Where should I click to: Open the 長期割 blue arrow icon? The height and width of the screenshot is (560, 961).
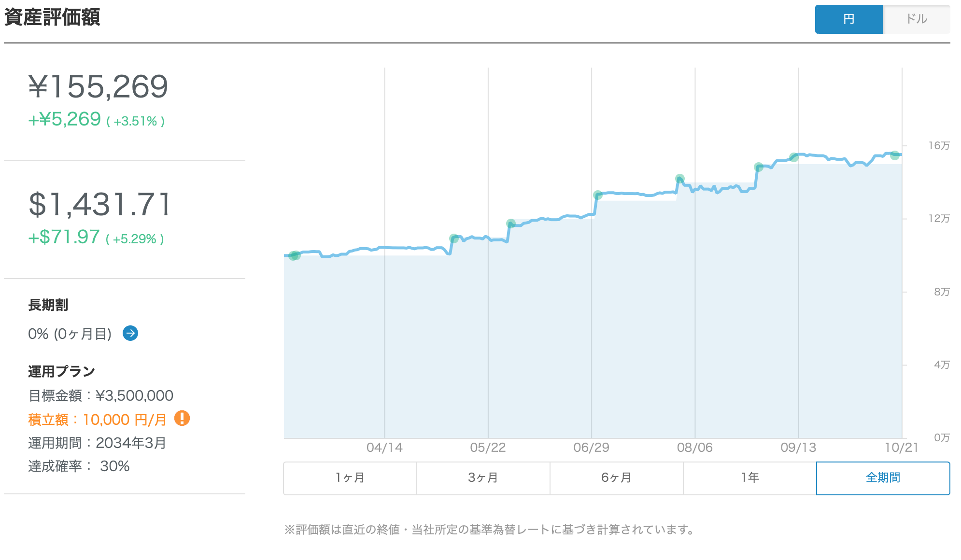[x=130, y=333]
